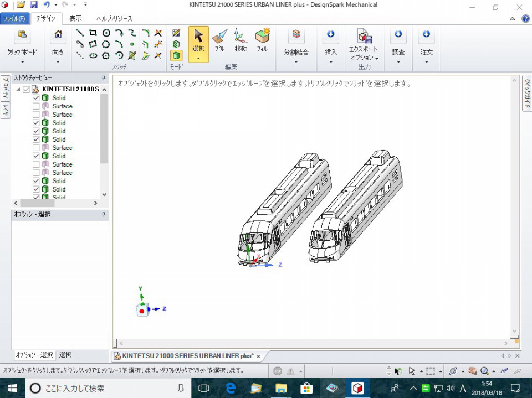Toggle the KINTETSU 21000 root checkbox
532x398 pixels.
pos(27,90)
